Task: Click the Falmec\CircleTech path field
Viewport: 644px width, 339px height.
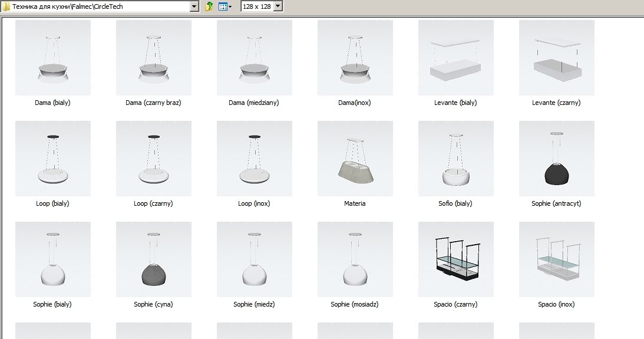Action: point(100,6)
